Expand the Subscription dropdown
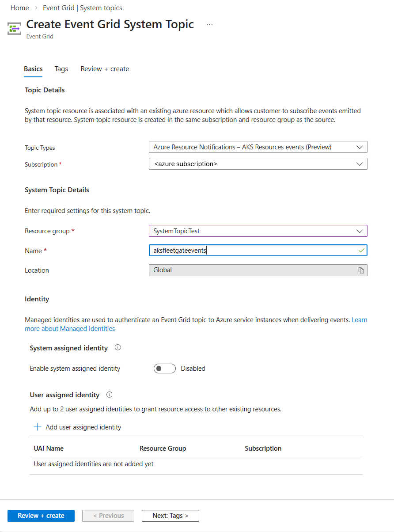Viewport: 394px width, 532px height. pos(258,164)
